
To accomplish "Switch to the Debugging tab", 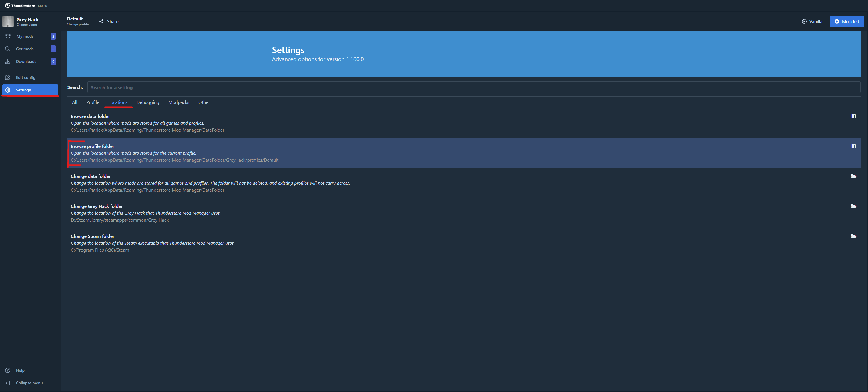I will (x=148, y=102).
